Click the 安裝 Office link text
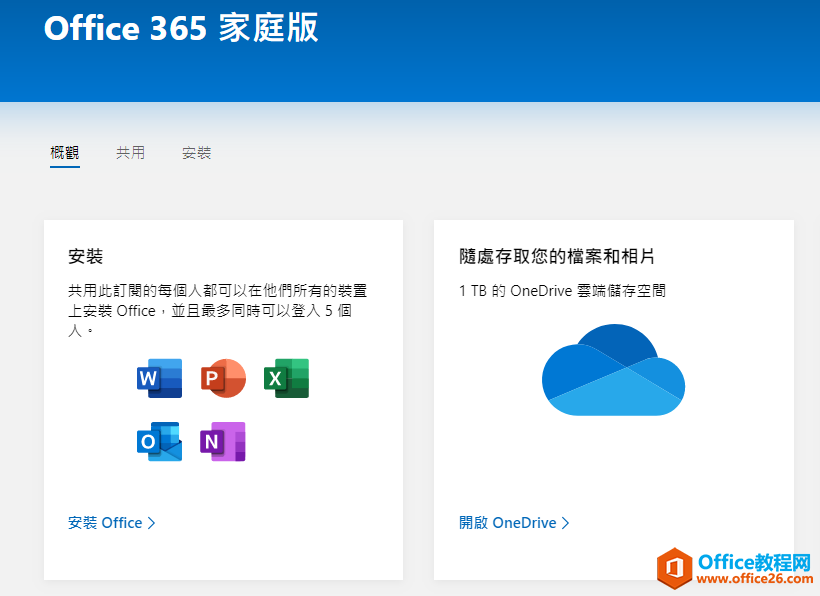This screenshot has width=820, height=596. click(105, 523)
